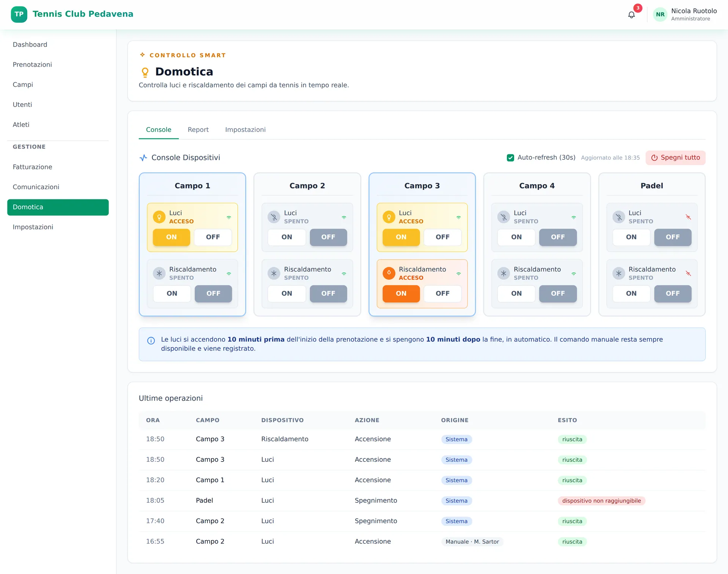Viewport: 728px width, 574px height.
Task: Click Campo 4 Riscaldamento snowflake icon
Action: click(x=504, y=273)
